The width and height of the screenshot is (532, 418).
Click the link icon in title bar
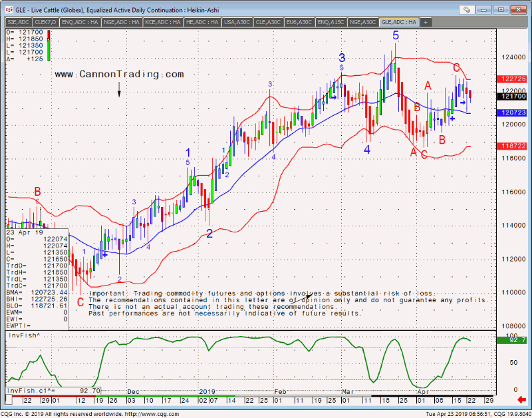pos(468,9)
